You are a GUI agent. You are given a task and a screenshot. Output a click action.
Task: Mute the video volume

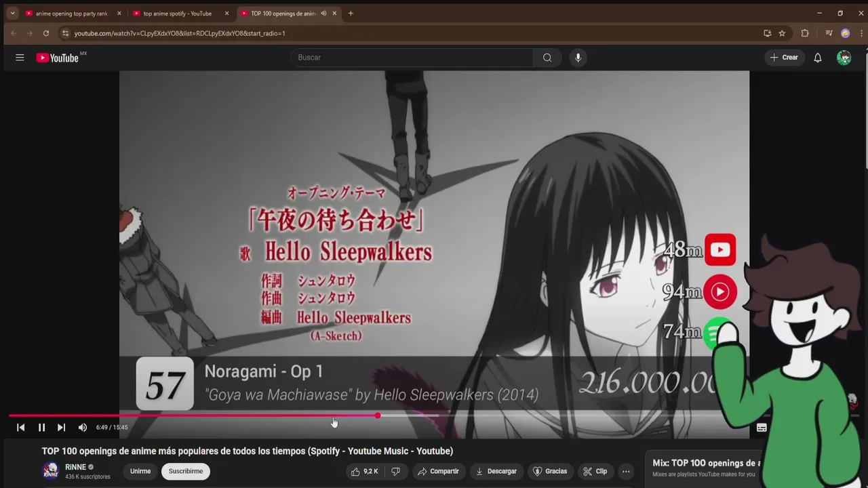(x=83, y=428)
